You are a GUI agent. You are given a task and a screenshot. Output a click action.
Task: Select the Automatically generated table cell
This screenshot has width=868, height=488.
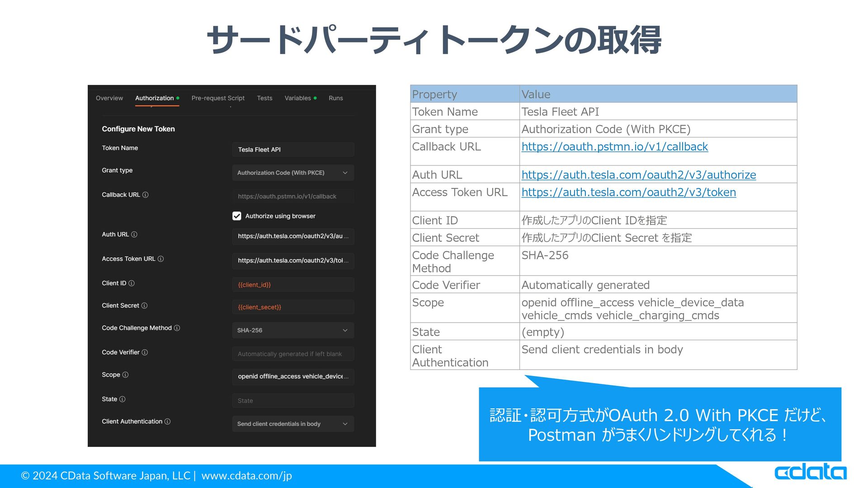coord(658,285)
